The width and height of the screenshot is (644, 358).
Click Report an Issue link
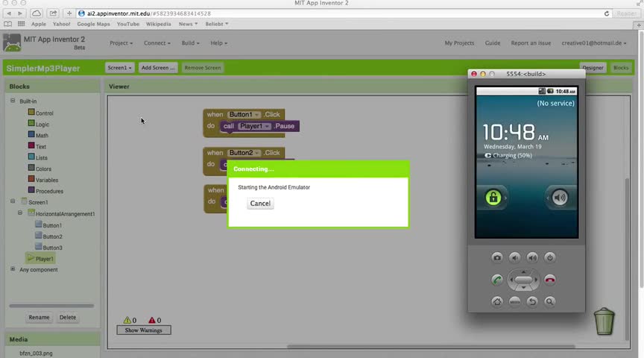click(x=531, y=43)
